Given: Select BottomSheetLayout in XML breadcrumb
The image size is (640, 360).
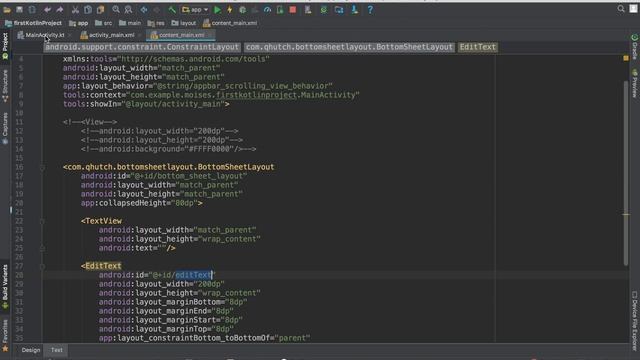Looking at the screenshot, I should [349, 47].
